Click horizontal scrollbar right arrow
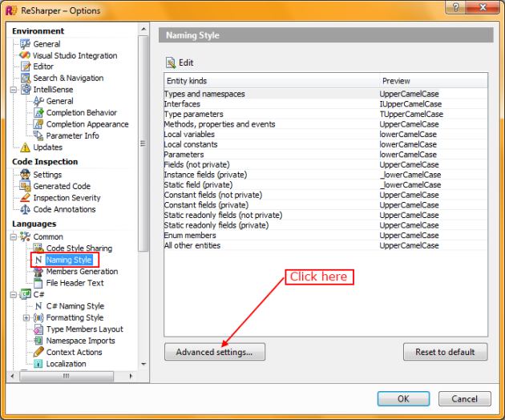The image size is (505, 420). (131, 376)
